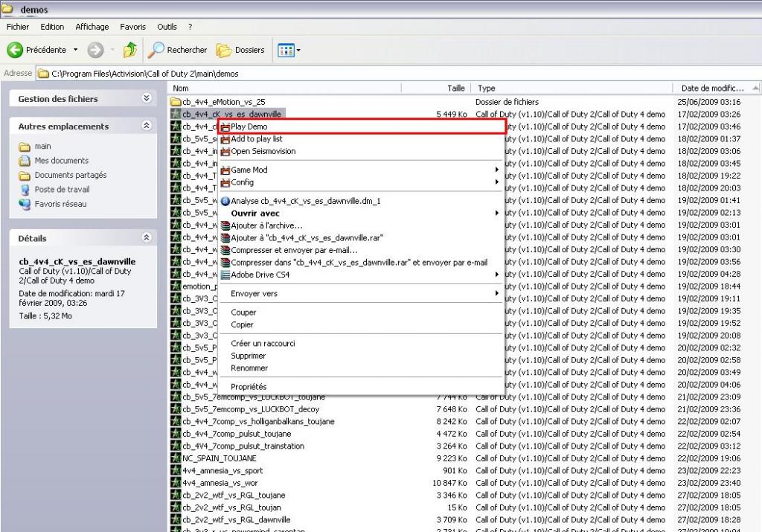Screen dimensions: 762x532
Task: Click the 4v4_amnesia_vs_sport file icon
Action: coord(176,470)
